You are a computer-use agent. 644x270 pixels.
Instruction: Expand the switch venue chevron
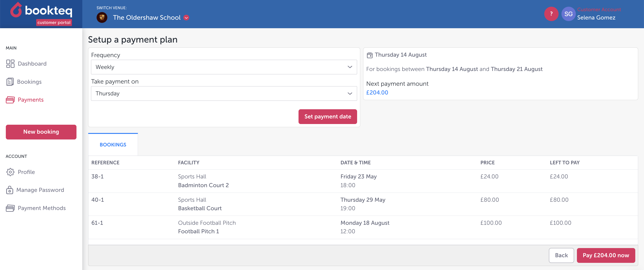[186, 18]
